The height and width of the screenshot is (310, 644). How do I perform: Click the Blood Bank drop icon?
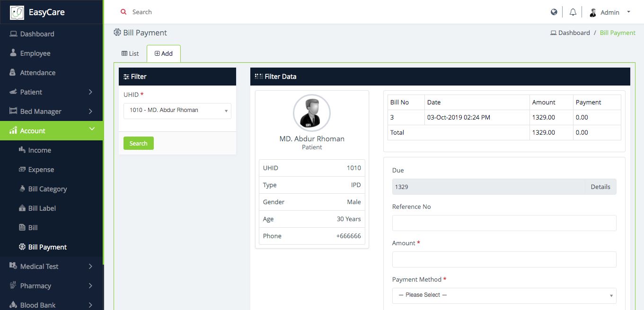(x=13, y=305)
